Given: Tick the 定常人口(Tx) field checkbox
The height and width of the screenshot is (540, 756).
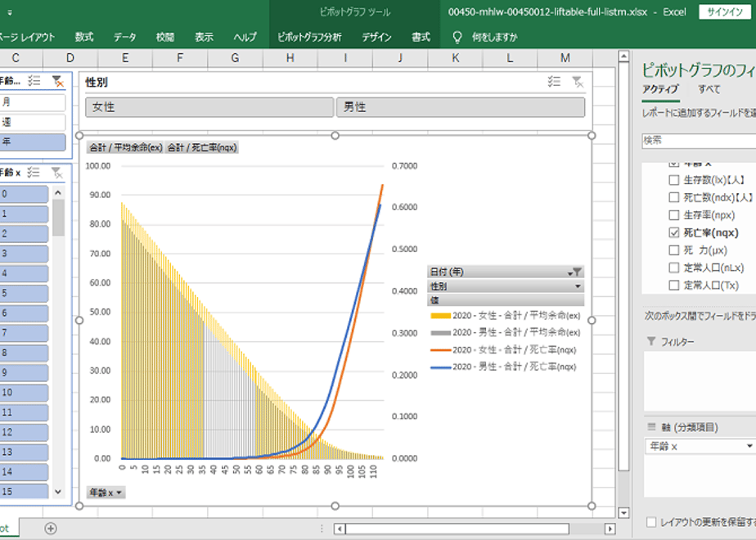Looking at the screenshot, I should pos(674,285).
